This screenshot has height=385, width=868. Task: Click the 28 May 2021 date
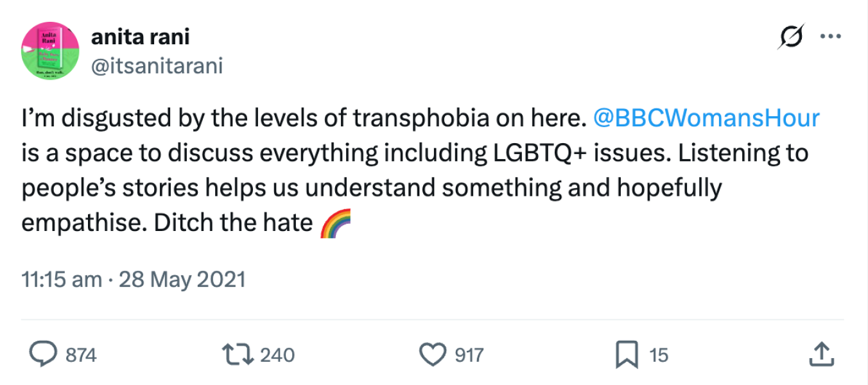[182, 280]
